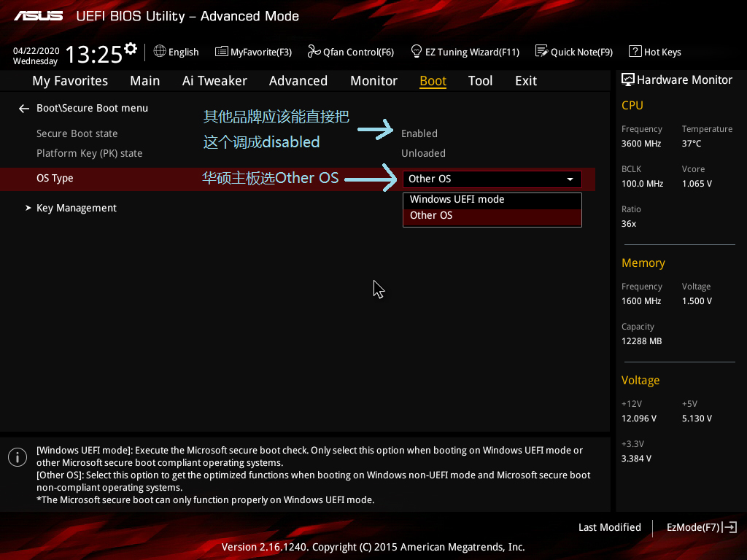Click memory frequency 1600 MHz
747x560 pixels.
click(641, 301)
